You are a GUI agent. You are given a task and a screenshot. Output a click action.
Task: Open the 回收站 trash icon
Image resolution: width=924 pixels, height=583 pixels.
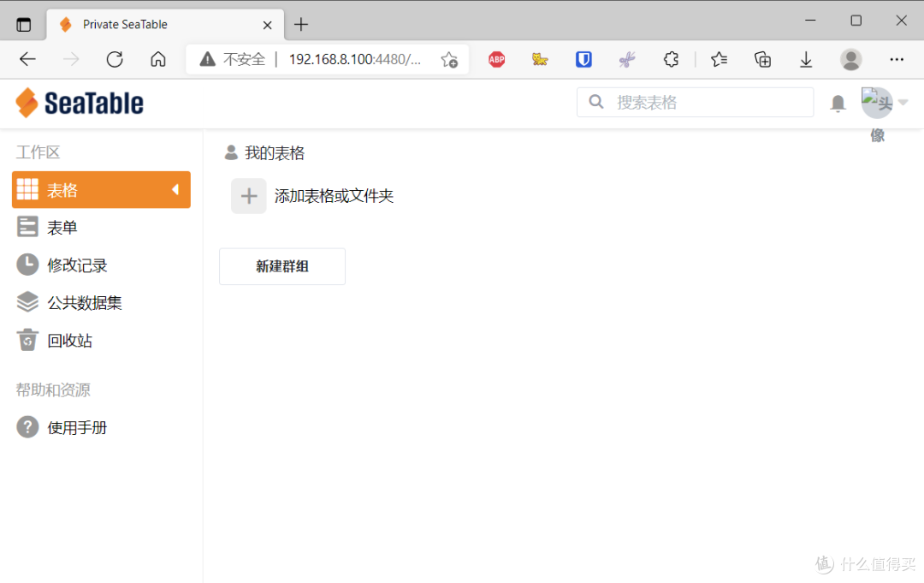point(27,340)
